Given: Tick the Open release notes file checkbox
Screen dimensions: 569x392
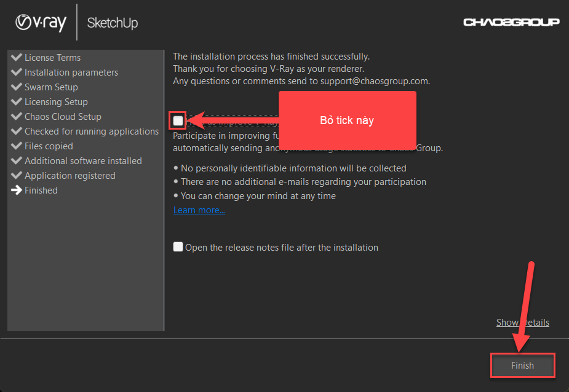Looking at the screenshot, I should pyautogui.click(x=178, y=247).
